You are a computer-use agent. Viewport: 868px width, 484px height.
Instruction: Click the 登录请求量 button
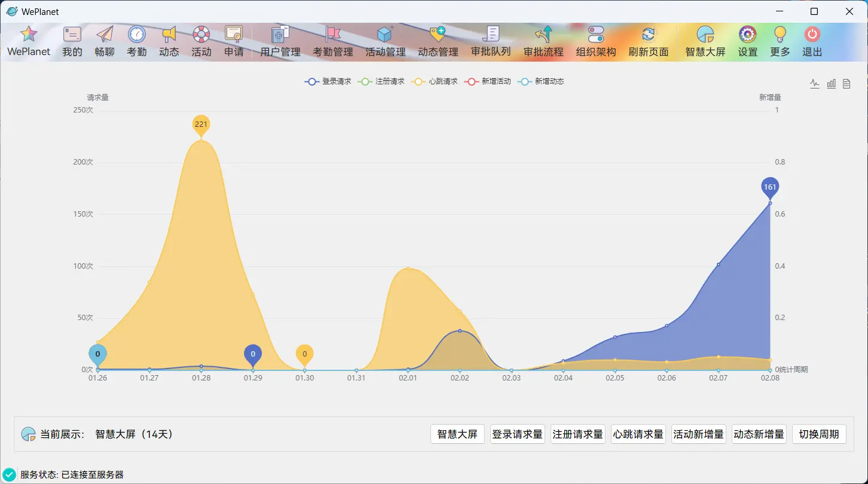(x=517, y=434)
